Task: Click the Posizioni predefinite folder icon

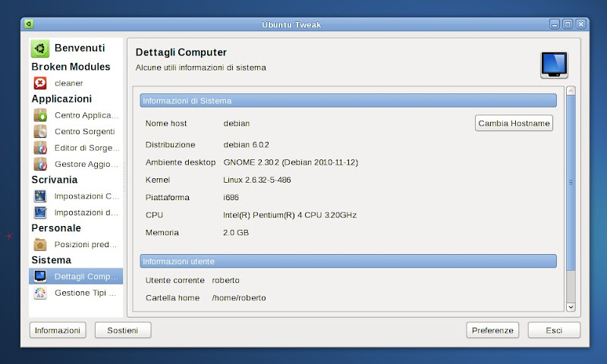Action: tap(40, 244)
